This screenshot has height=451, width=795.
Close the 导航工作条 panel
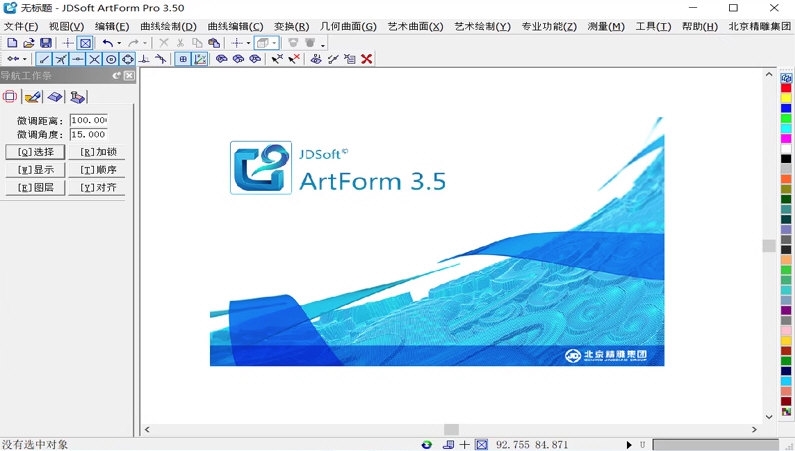(129, 76)
